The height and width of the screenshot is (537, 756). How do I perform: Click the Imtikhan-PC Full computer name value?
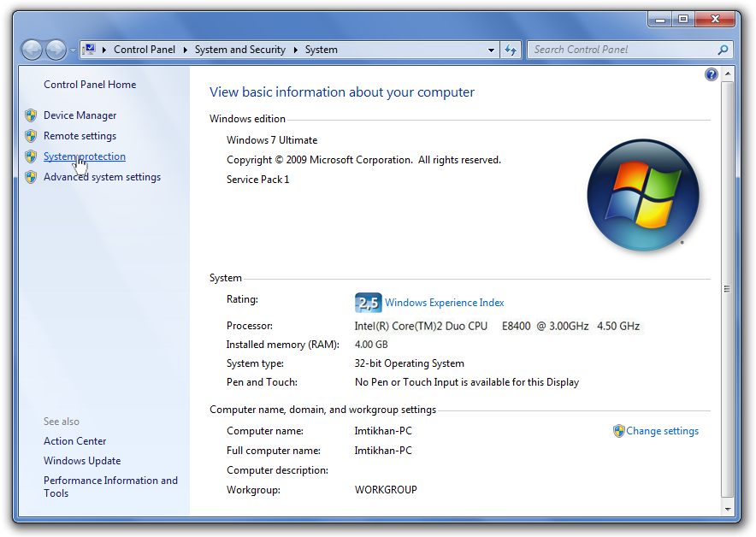[x=383, y=451]
